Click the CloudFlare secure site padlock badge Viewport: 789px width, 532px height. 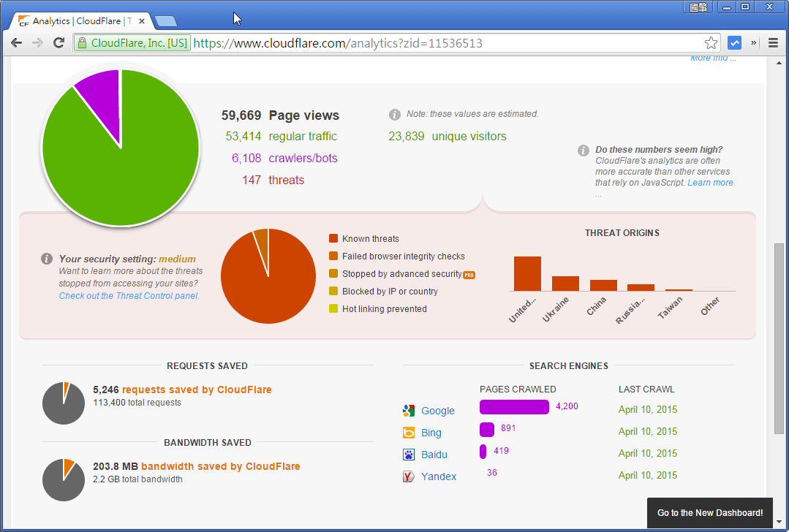point(132,43)
